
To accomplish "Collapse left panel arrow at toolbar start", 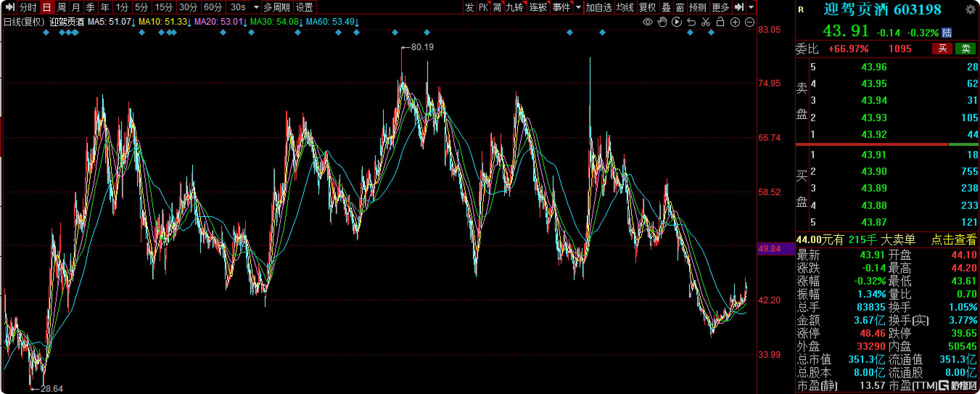I will coord(9,7).
